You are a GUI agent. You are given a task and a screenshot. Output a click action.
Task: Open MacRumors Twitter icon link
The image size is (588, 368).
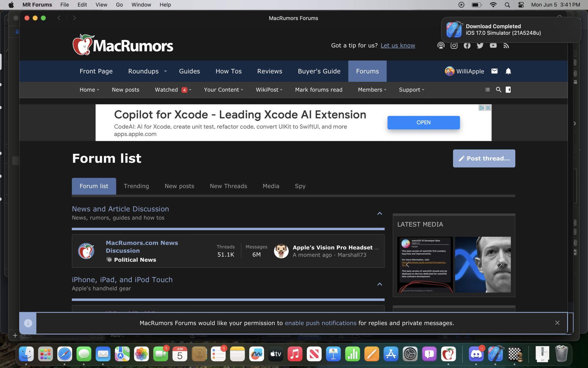tap(480, 46)
